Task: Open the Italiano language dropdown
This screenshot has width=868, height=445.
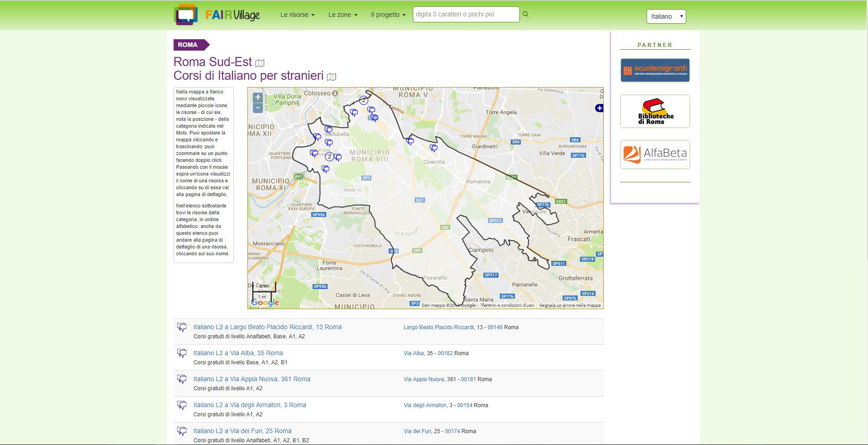Action: [x=666, y=16]
